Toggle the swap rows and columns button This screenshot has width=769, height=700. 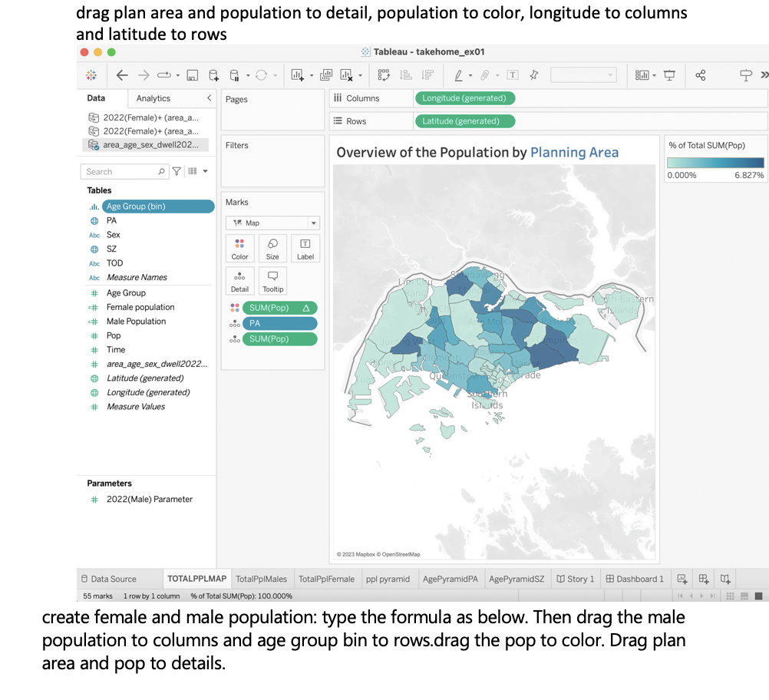tap(384, 75)
